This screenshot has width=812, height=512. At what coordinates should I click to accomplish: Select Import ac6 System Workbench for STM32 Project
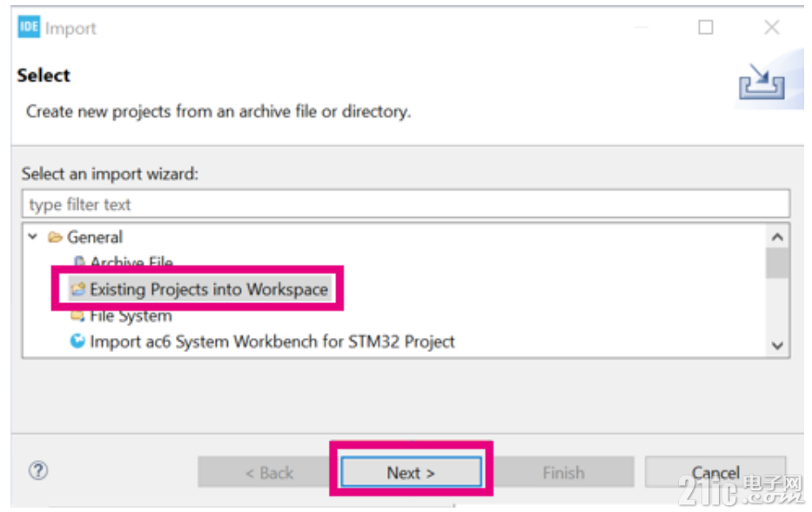(x=272, y=342)
